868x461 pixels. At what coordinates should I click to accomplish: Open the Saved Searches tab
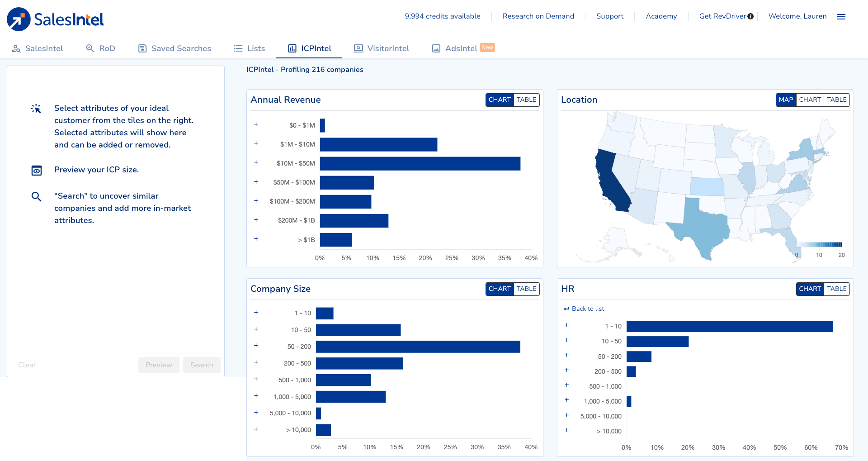coord(175,48)
